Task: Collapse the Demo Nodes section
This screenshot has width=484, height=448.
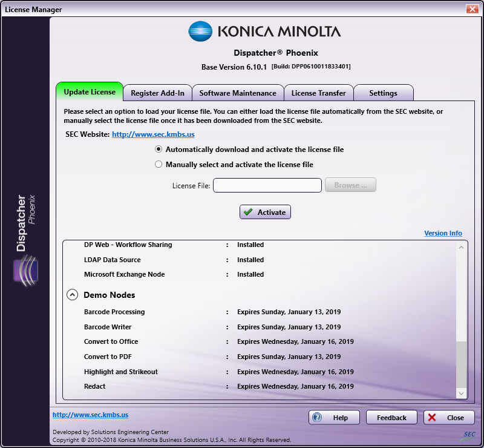Action: pos(72,295)
